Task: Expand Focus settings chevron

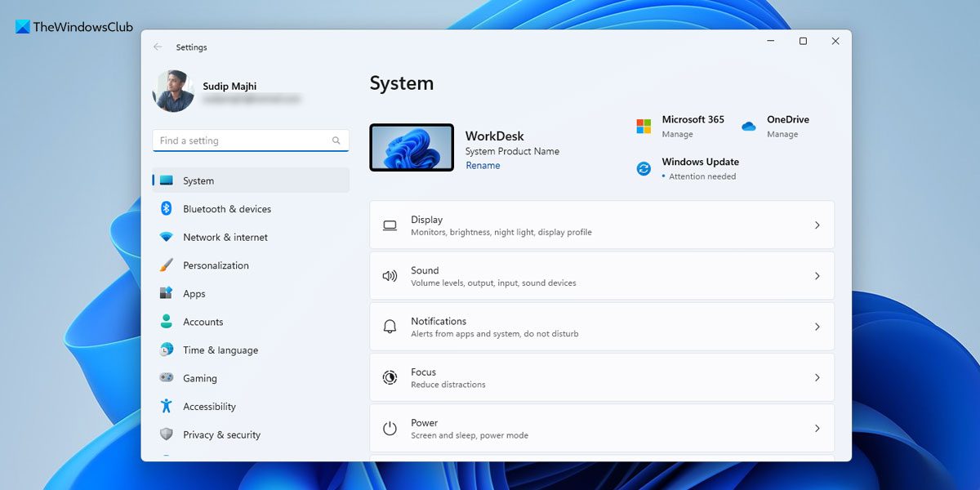Action: 817,377
